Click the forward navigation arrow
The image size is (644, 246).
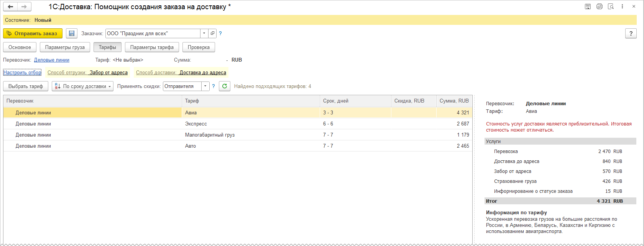(x=24, y=7)
